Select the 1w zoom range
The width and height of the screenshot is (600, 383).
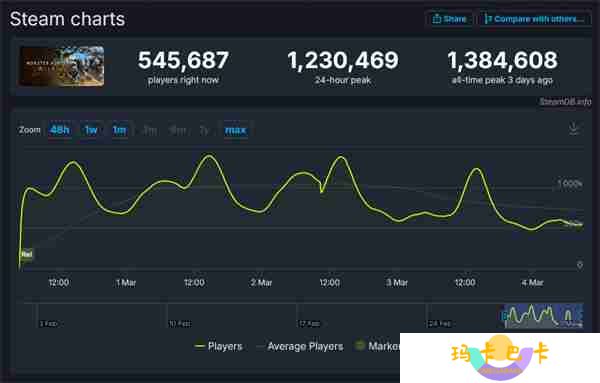[91, 130]
